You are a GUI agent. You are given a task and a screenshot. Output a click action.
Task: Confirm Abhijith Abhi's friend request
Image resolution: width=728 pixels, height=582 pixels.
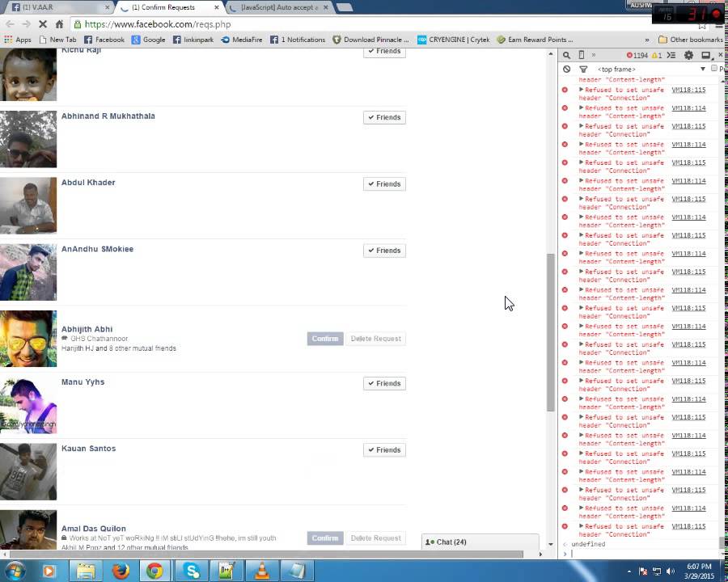tap(325, 339)
